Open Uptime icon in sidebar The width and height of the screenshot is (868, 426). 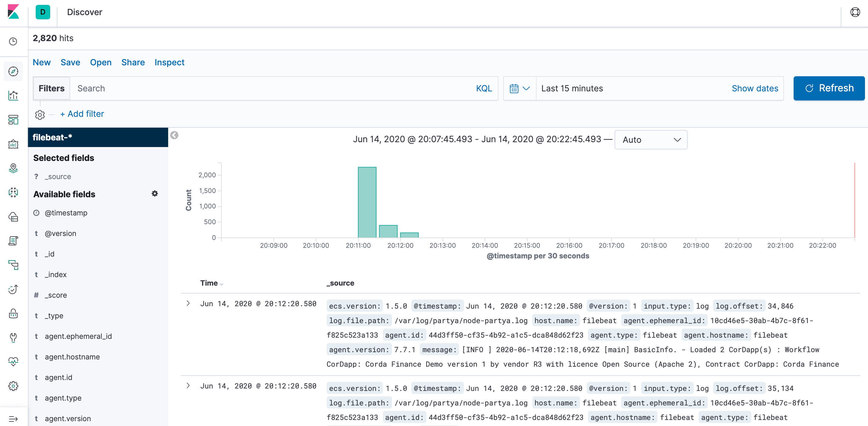click(x=13, y=290)
